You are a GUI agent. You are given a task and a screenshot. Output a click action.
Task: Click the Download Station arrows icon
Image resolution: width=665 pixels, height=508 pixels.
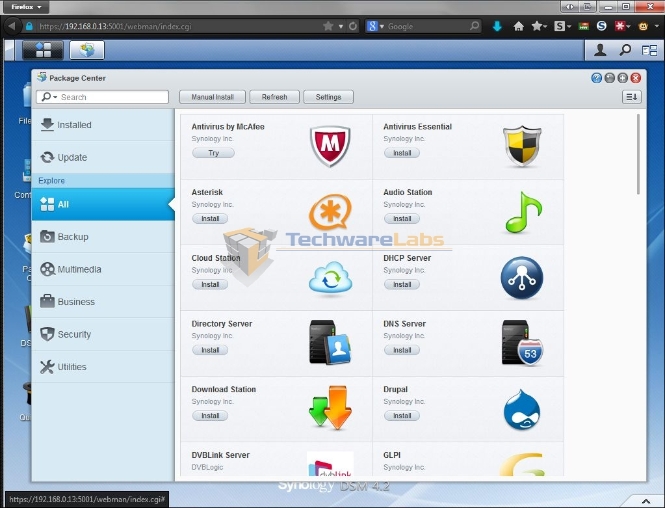click(330, 408)
